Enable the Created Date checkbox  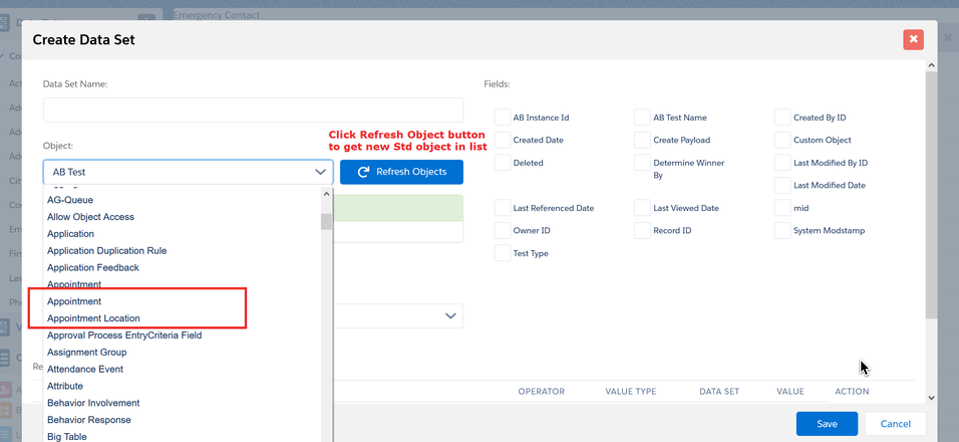point(503,140)
